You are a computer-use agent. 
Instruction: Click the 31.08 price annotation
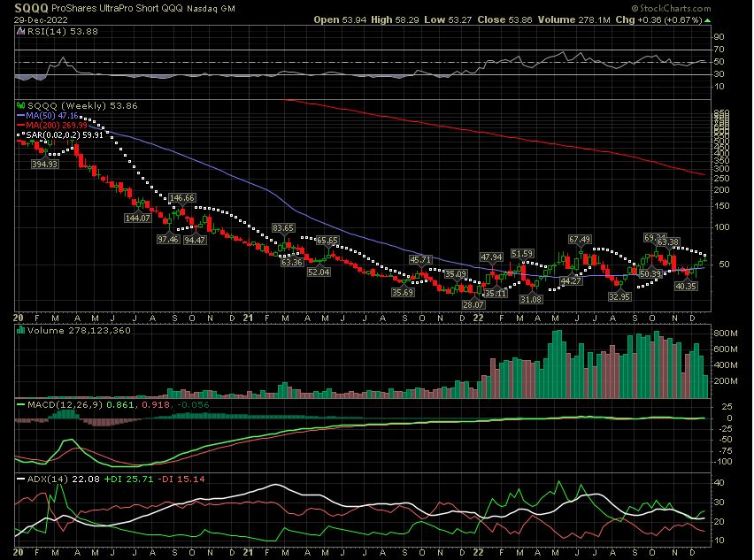click(531, 299)
